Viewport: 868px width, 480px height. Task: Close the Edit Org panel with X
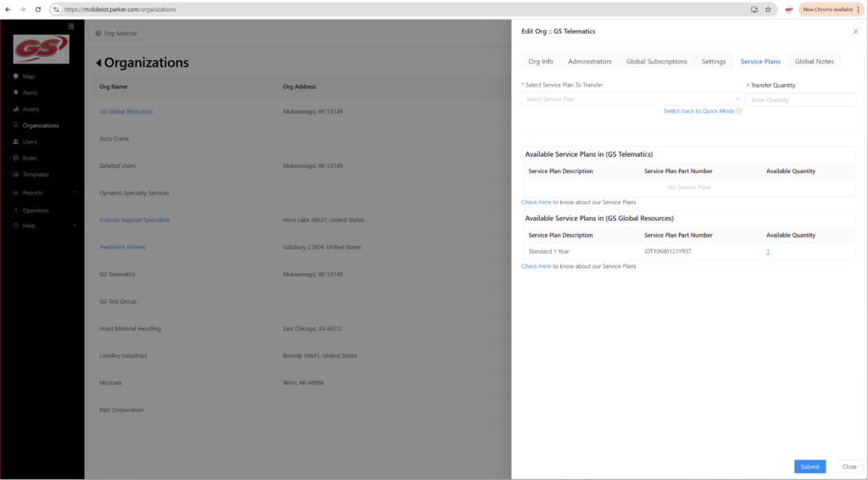(x=854, y=31)
